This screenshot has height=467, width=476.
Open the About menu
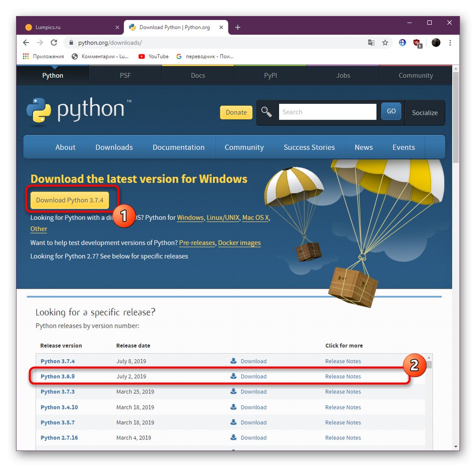[65, 147]
